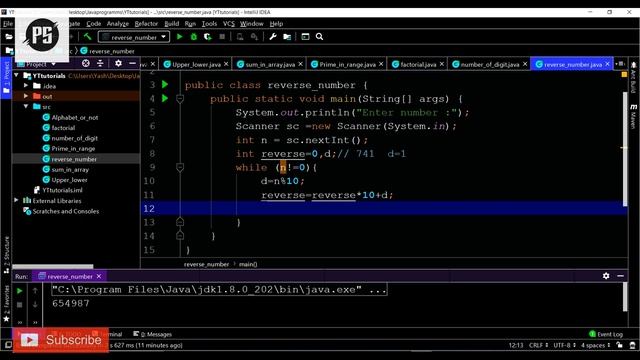Click main() in editor breadcrumb
This screenshot has width=640, height=360.
pyautogui.click(x=248, y=264)
